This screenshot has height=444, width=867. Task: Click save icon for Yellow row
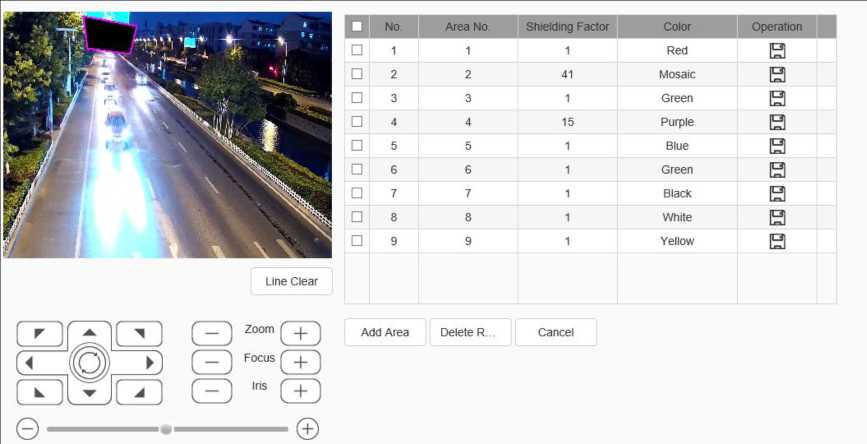click(777, 241)
